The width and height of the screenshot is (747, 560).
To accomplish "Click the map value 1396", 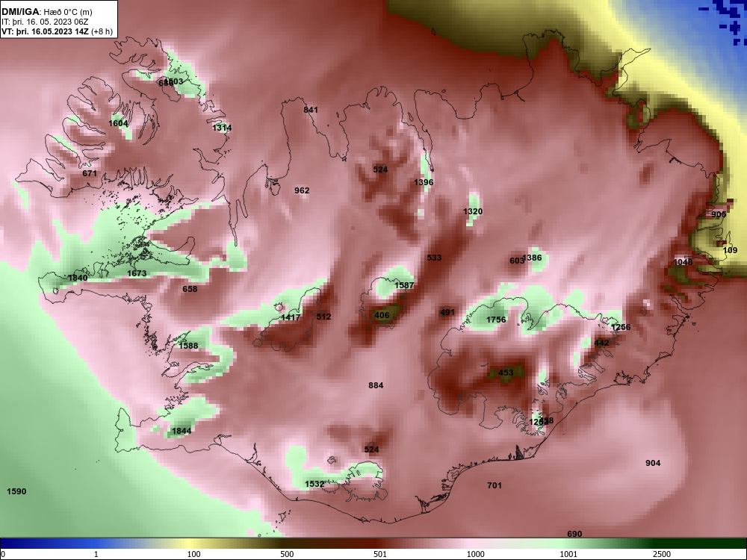I will (424, 182).
